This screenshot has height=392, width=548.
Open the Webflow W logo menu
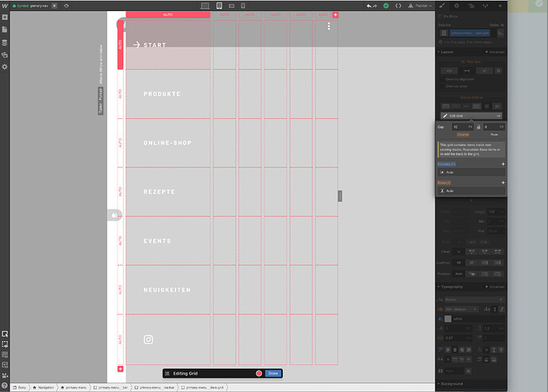(x=5, y=6)
